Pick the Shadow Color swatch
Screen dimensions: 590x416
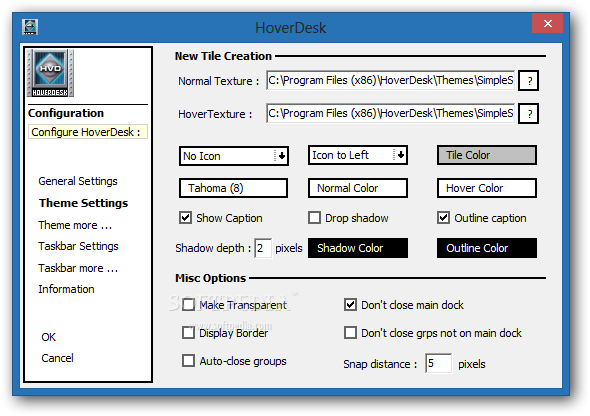358,248
